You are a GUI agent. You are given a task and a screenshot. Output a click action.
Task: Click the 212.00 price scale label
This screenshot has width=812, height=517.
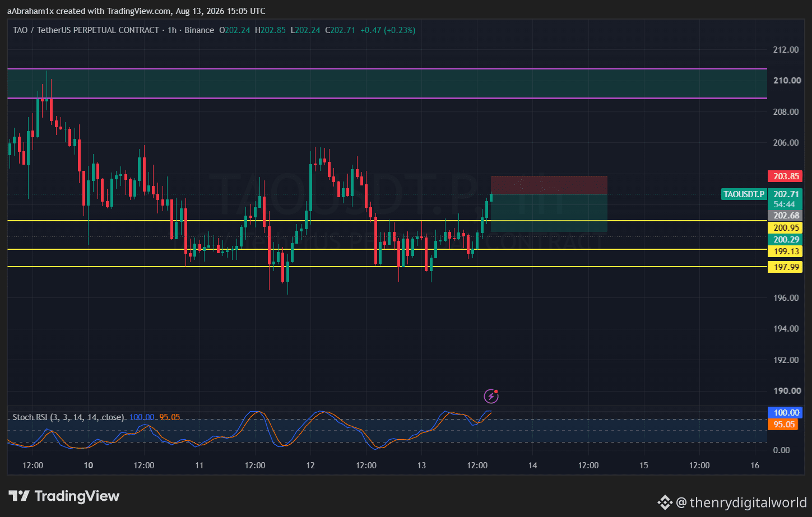pyautogui.click(x=786, y=50)
